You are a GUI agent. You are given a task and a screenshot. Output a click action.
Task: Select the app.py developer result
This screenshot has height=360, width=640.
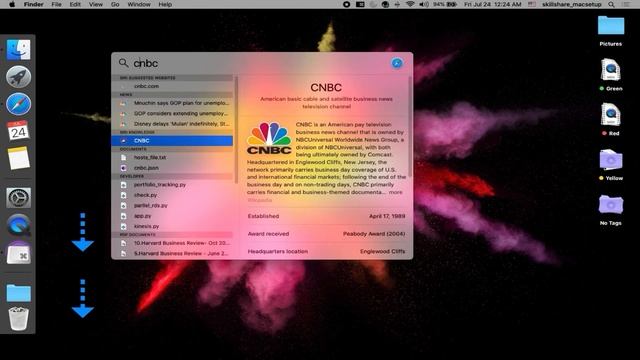(x=172, y=216)
